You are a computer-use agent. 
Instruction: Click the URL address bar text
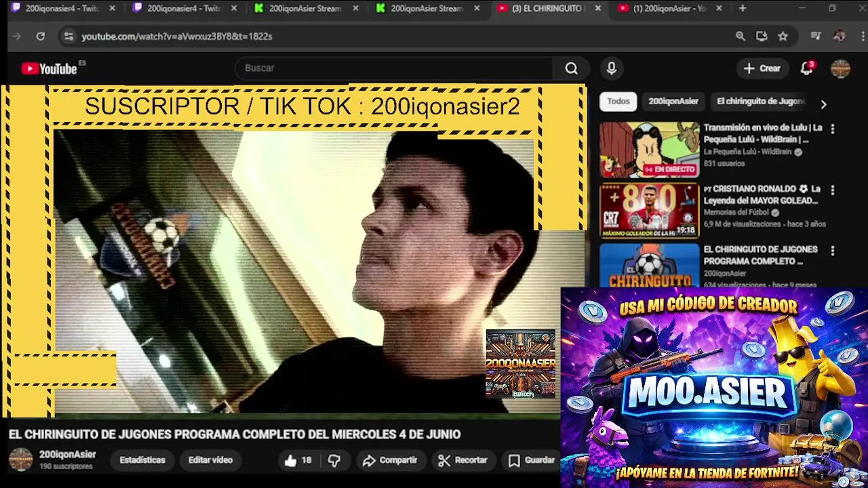coord(177,37)
